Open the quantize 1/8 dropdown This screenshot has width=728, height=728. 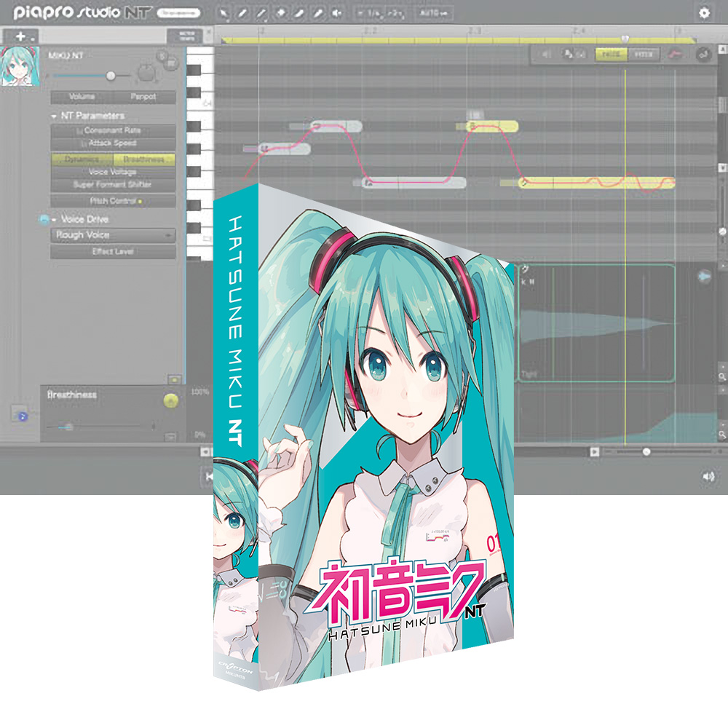pyautogui.click(x=370, y=13)
